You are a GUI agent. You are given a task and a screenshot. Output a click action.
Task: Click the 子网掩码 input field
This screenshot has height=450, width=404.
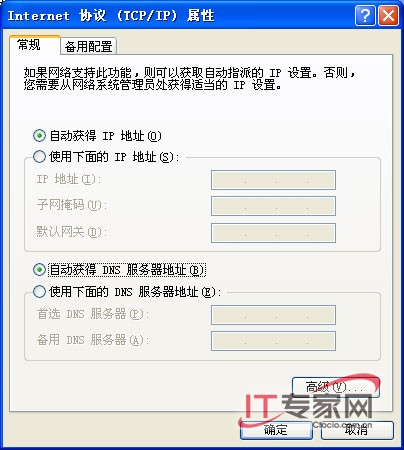(273, 206)
